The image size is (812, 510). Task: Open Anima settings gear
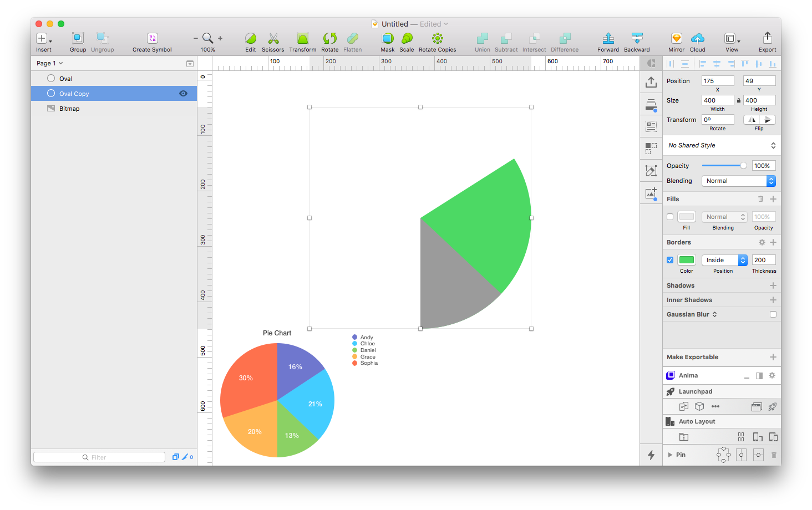772,375
